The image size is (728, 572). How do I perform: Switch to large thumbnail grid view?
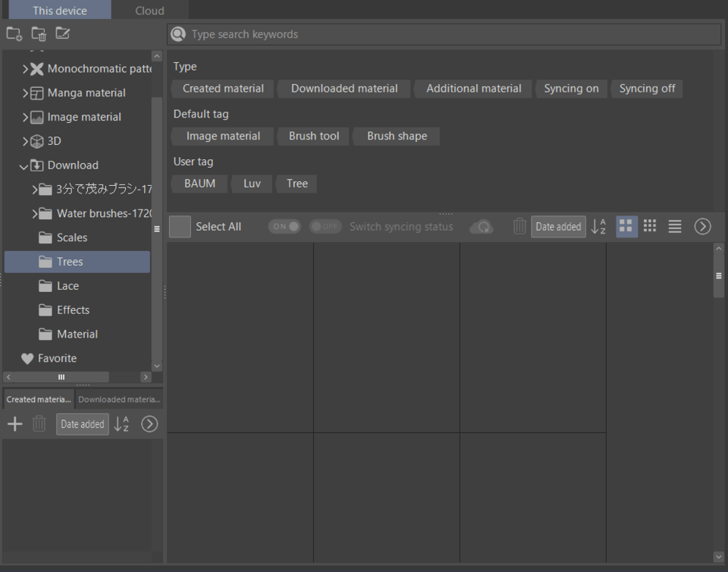(x=626, y=227)
